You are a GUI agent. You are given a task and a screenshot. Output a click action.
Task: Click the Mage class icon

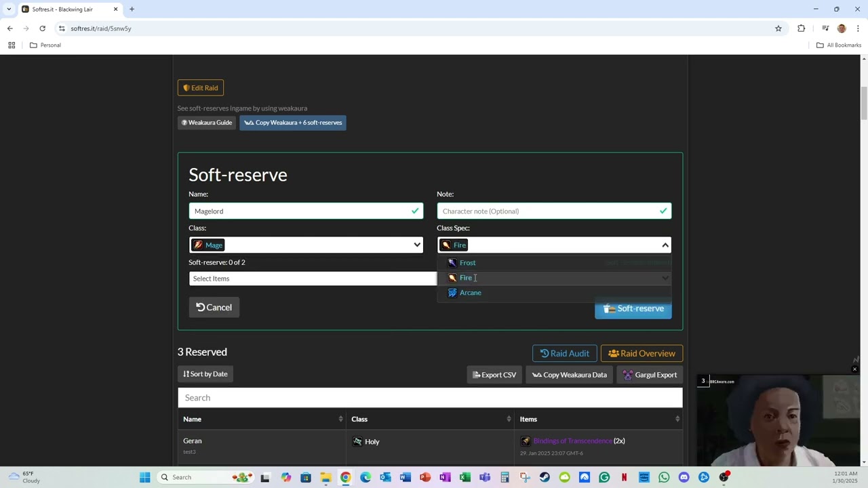tap(198, 245)
